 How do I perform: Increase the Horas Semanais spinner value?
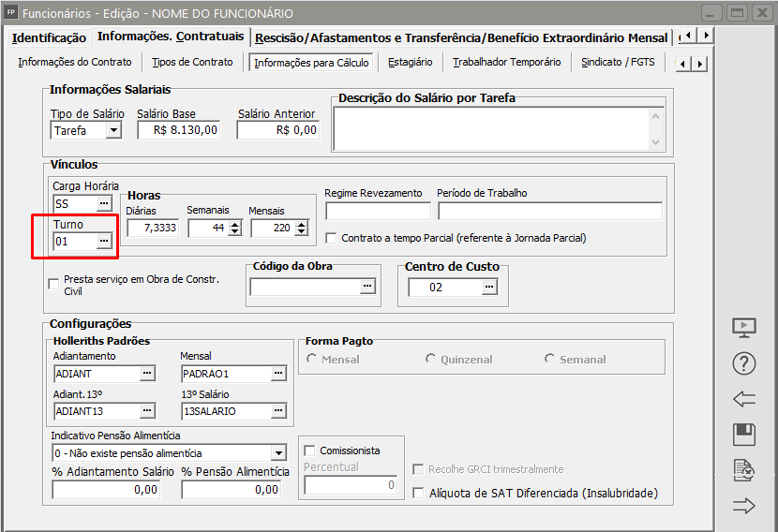coord(234,223)
